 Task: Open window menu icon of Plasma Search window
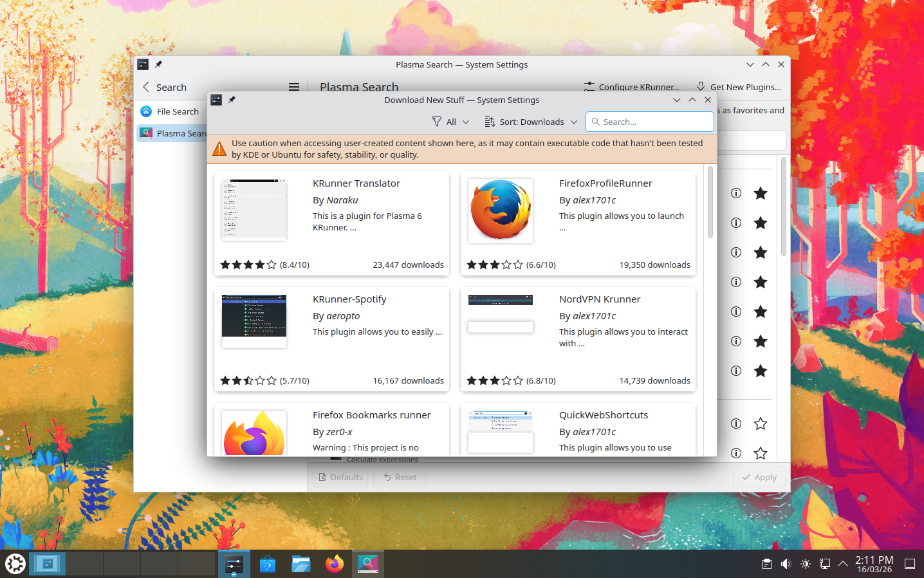click(143, 64)
